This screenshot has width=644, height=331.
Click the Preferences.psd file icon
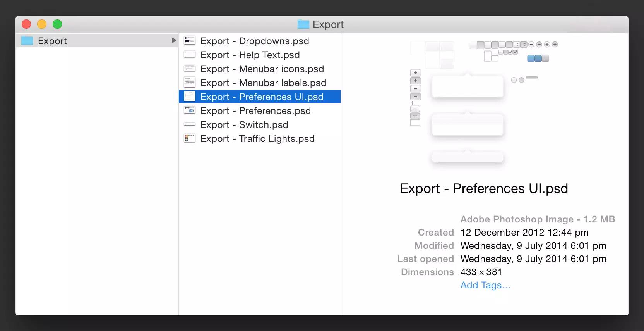[189, 110]
